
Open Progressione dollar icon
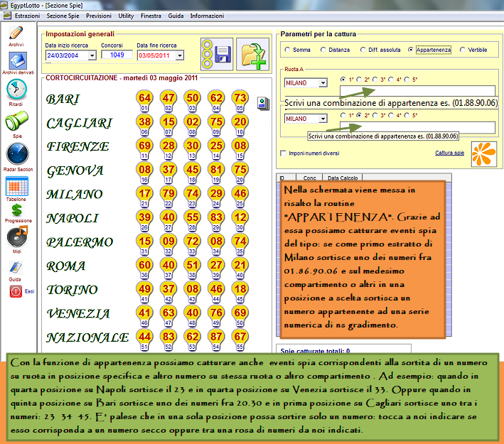[17, 210]
